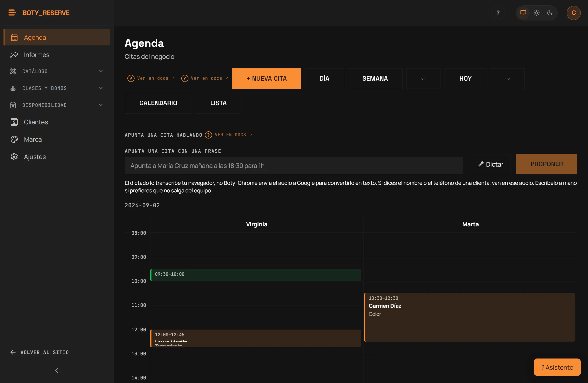The width and height of the screenshot is (588, 383).
Task: Expand the Disponibilidad group
Action: pyautogui.click(x=57, y=105)
